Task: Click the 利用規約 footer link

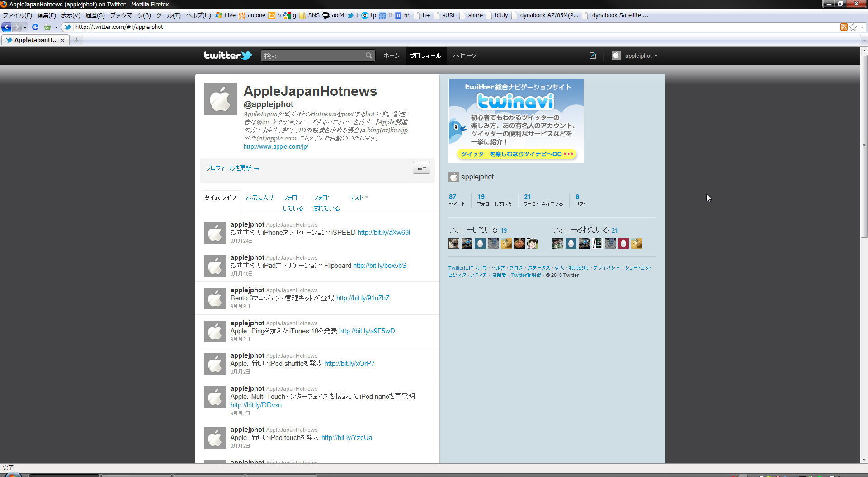Action: 579,268
